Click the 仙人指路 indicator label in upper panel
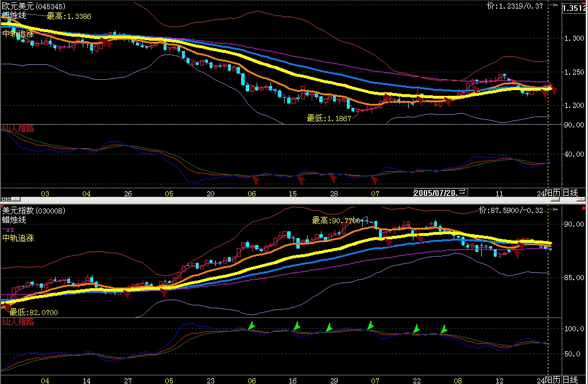The height and width of the screenshot is (384, 588). (x=18, y=129)
